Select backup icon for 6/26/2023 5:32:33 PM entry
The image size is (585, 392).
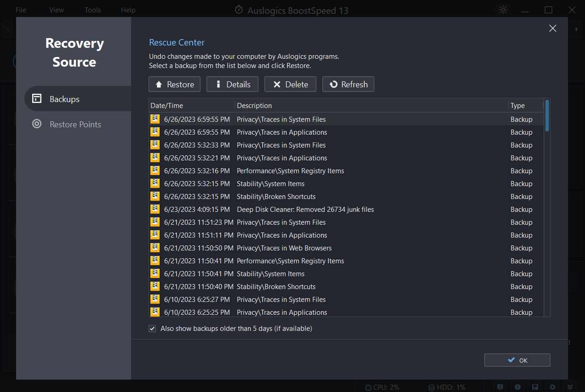coord(155,145)
